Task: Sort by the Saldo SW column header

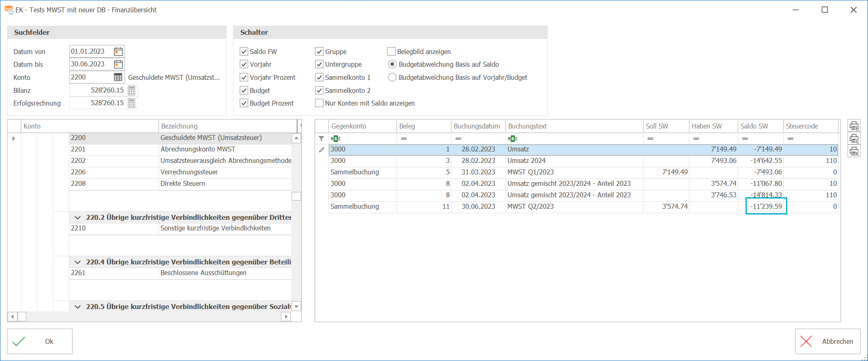Action: [760, 126]
